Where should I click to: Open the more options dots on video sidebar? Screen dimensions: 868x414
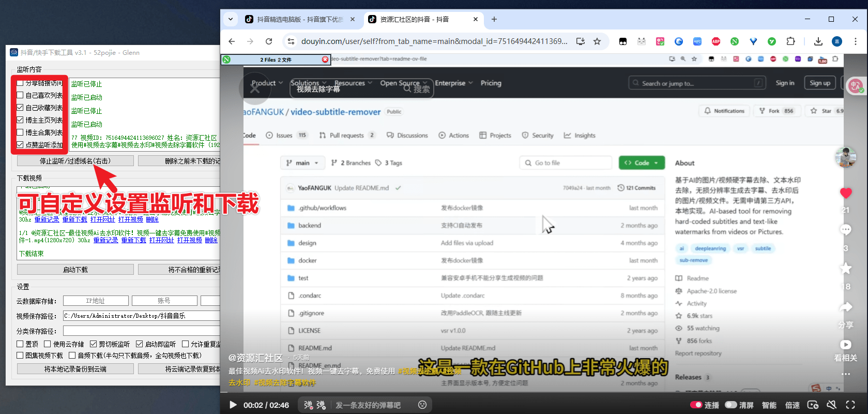click(846, 374)
